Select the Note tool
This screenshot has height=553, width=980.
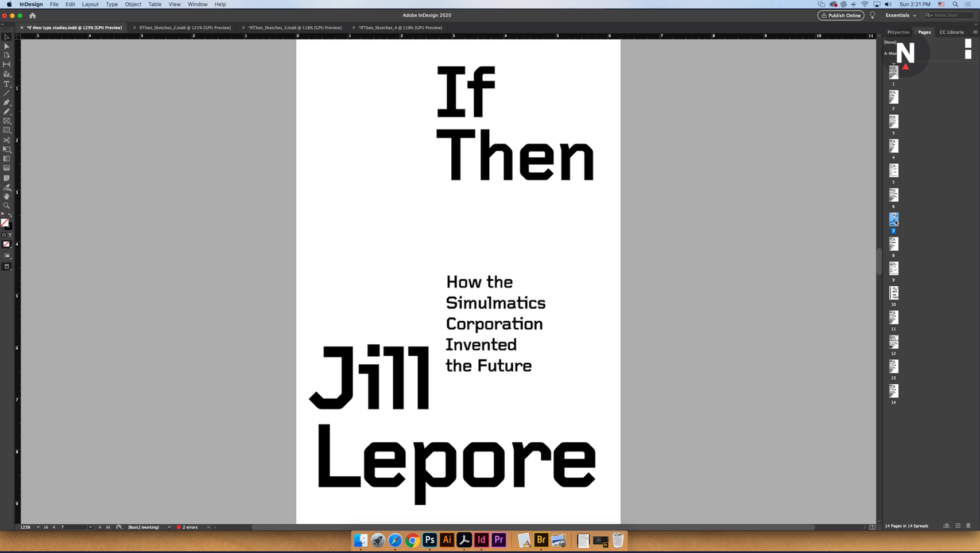point(7,178)
